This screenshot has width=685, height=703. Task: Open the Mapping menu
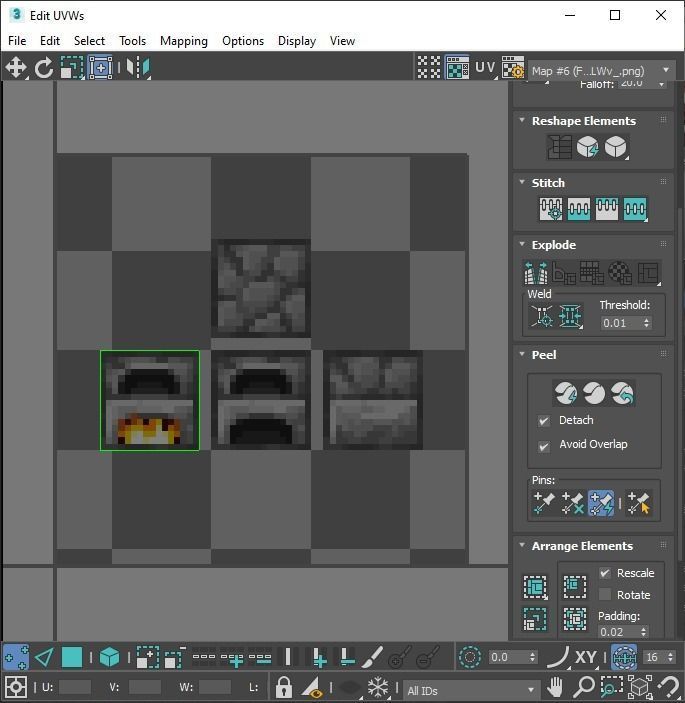point(184,41)
